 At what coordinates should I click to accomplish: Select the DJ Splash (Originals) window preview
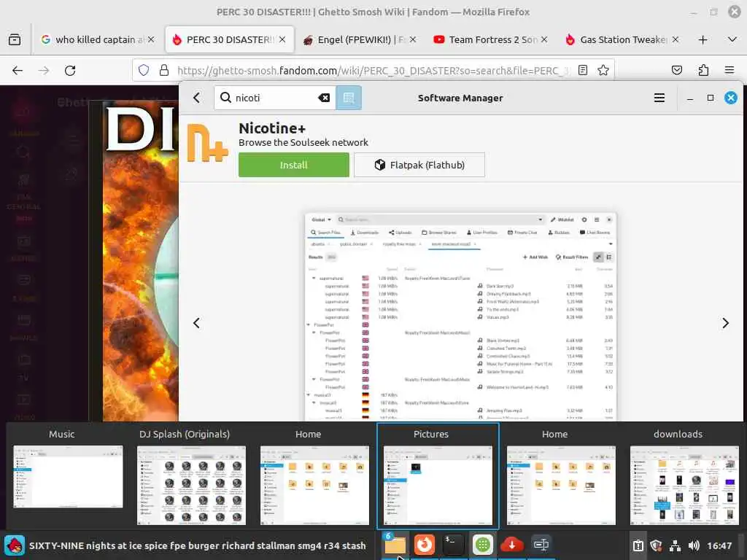point(191,476)
